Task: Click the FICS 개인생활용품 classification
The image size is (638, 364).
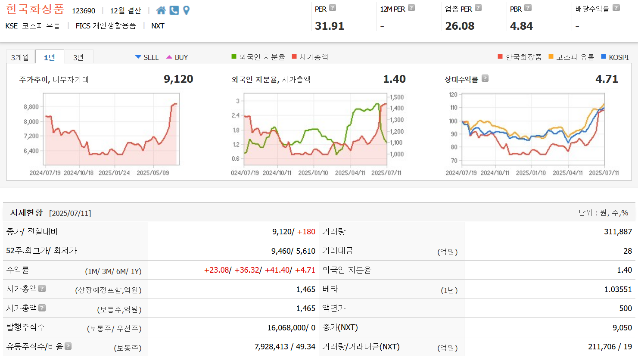Action: 106,26
